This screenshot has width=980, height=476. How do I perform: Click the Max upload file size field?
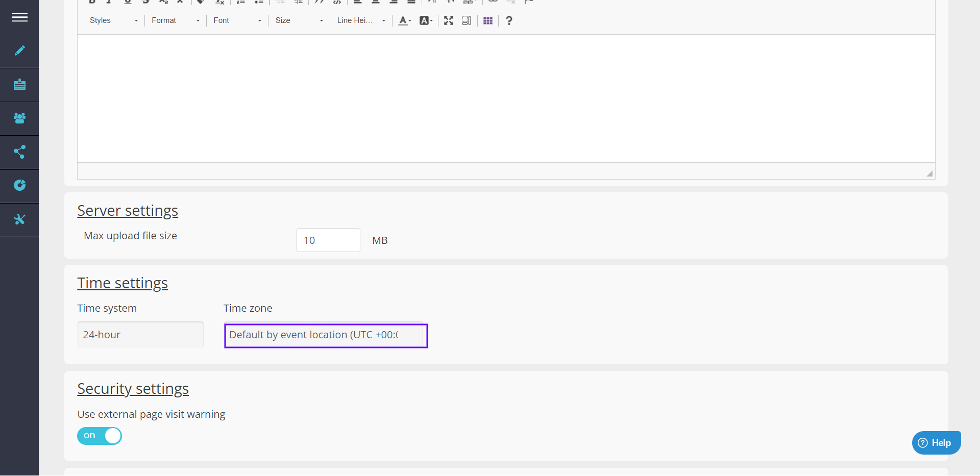[x=328, y=240]
